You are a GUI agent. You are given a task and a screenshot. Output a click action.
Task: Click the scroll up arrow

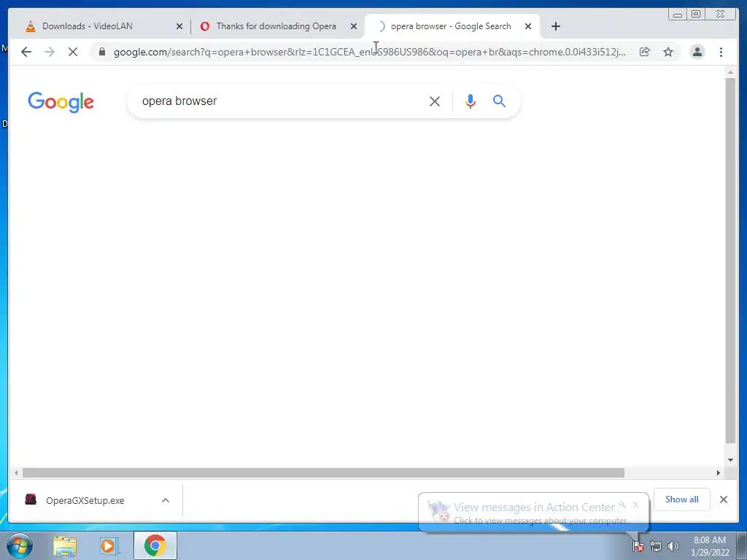730,72
